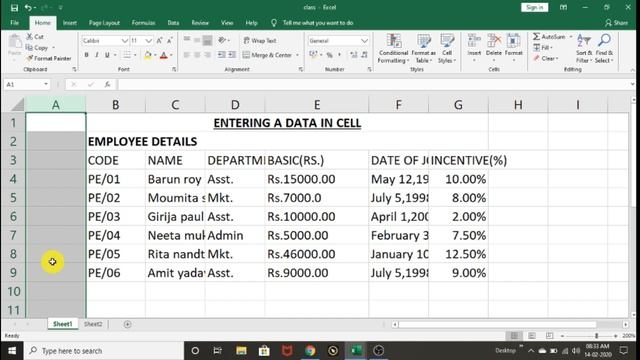Decrease font size with small A icon

tap(170, 40)
